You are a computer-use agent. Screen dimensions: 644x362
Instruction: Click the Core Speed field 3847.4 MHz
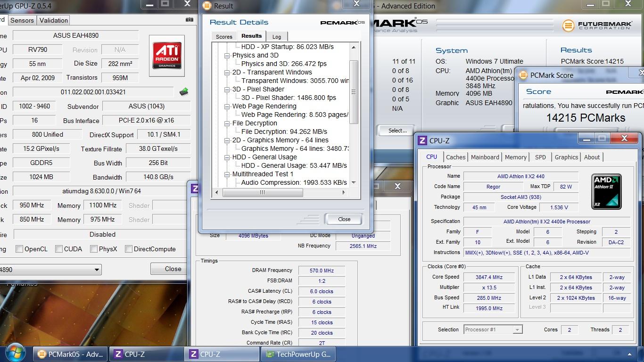[489, 277]
